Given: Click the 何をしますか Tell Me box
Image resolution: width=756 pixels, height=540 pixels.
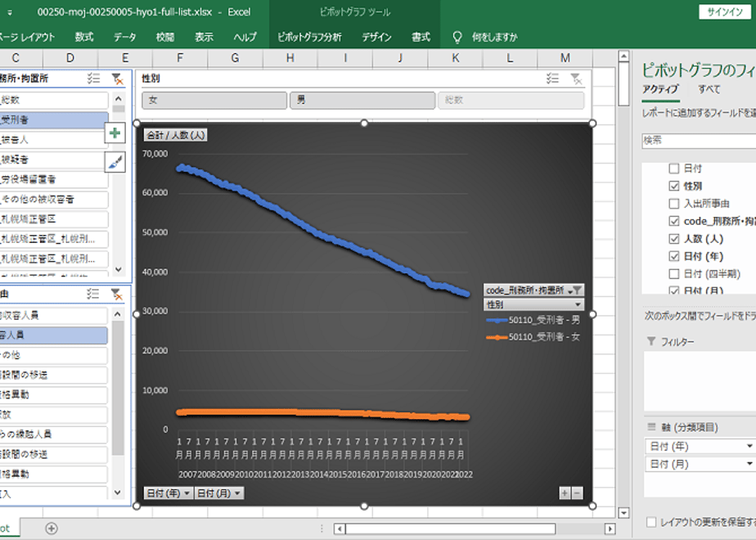Looking at the screenshot, I should [494, 37].
